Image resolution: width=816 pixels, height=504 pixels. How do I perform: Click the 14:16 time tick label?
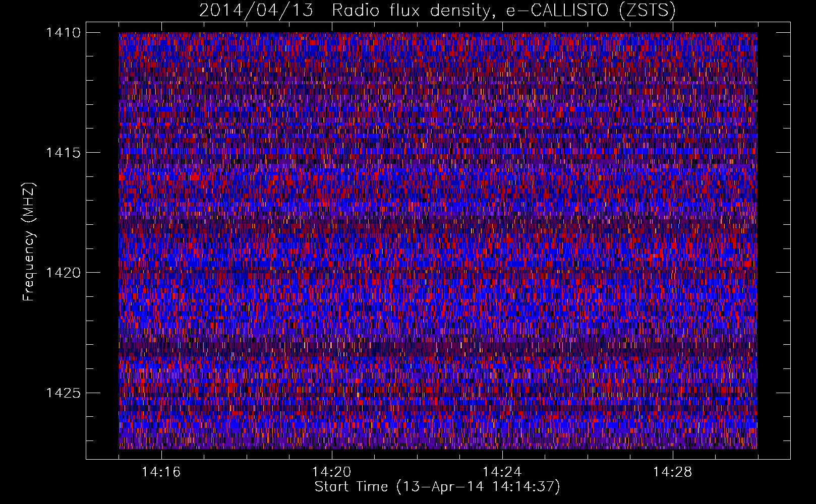point(161,472)
